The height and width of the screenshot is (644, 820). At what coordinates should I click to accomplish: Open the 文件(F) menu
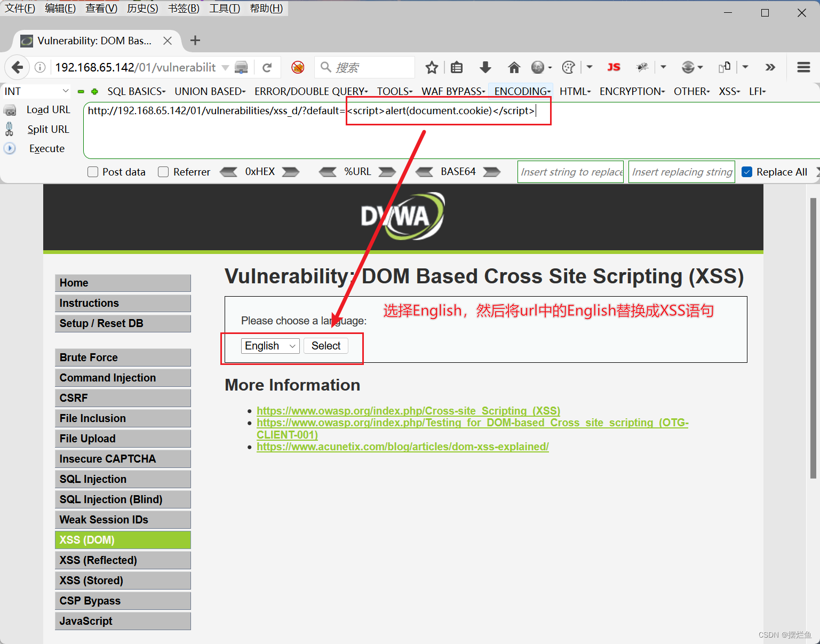pyautogui.click(x=20, y=9)
